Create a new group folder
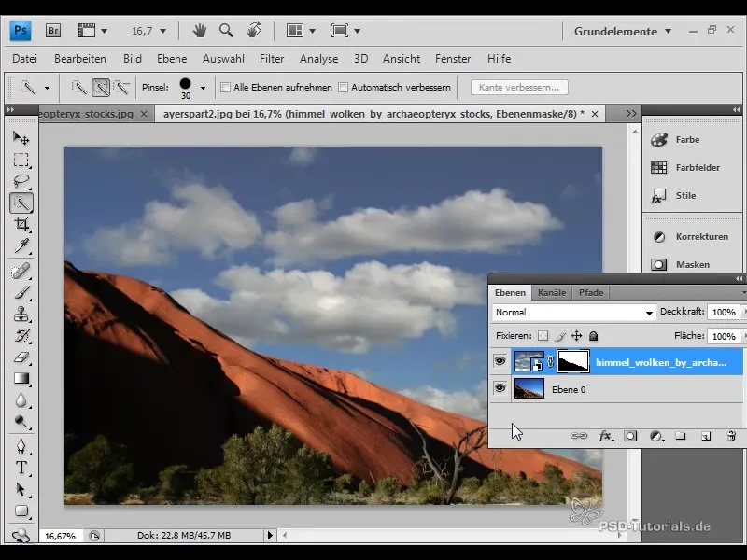Screen dimensions: 747x560 coord(681,436)
